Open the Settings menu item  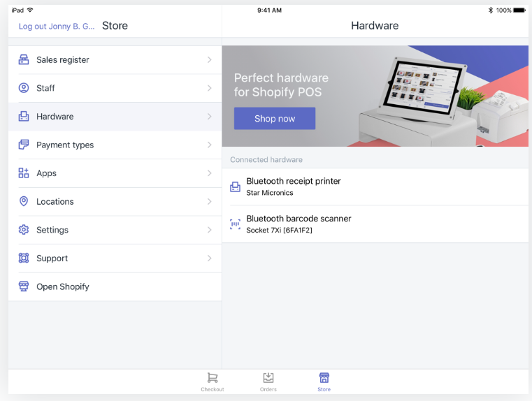[115, 230]
